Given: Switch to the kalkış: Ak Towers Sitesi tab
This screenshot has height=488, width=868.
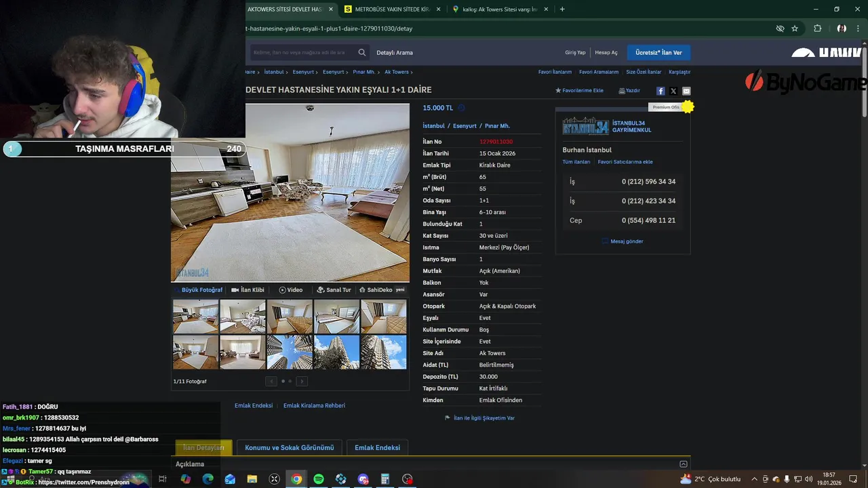Looking at the screenshot, I should point(500,9).
